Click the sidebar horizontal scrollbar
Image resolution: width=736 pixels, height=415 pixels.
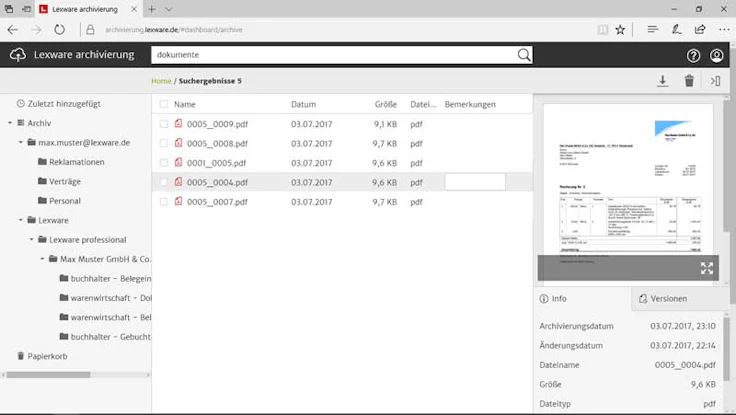pos(48,375)
